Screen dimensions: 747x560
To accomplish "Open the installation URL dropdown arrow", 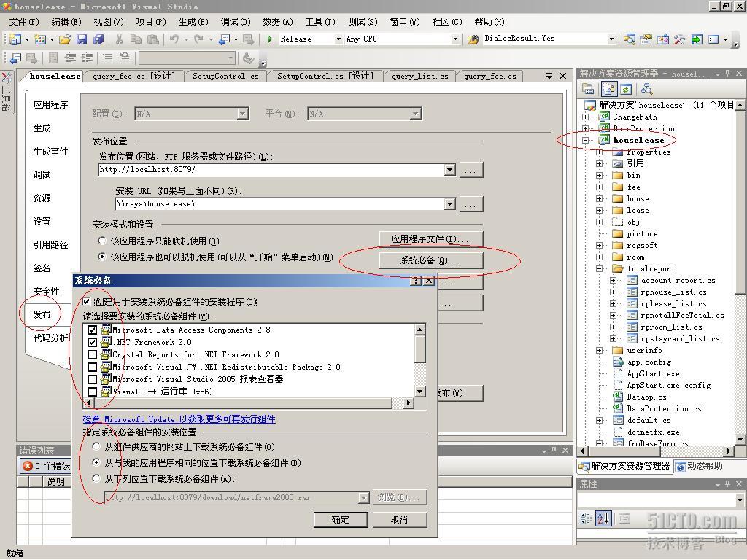I will click(x=449, y=204).
